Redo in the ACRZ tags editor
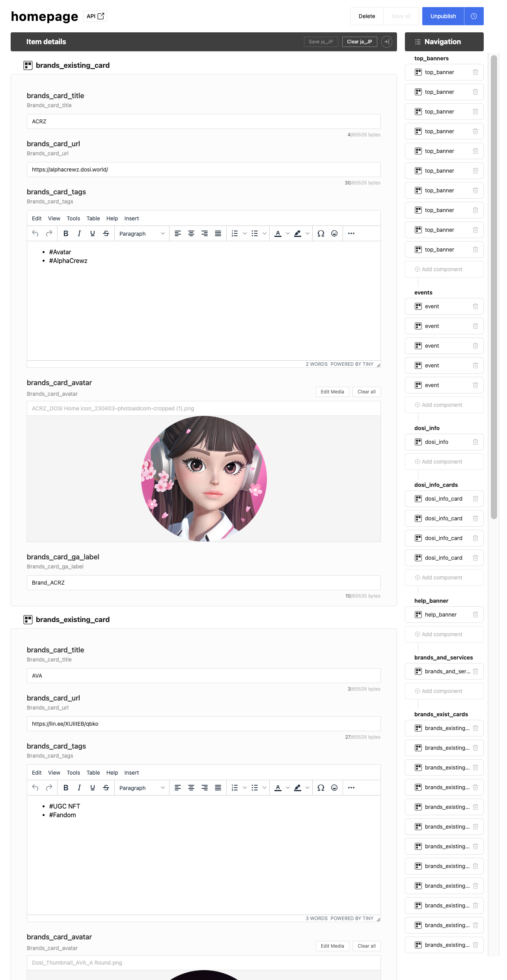 pos(49,233)
